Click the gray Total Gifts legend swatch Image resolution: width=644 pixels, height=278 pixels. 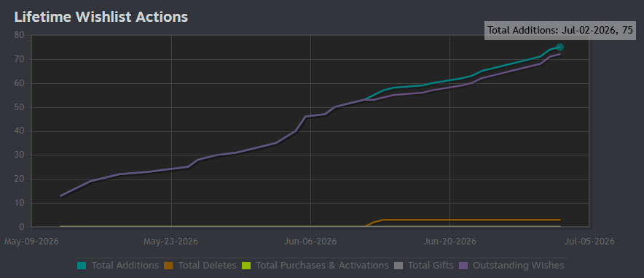(x=398, y=266)
